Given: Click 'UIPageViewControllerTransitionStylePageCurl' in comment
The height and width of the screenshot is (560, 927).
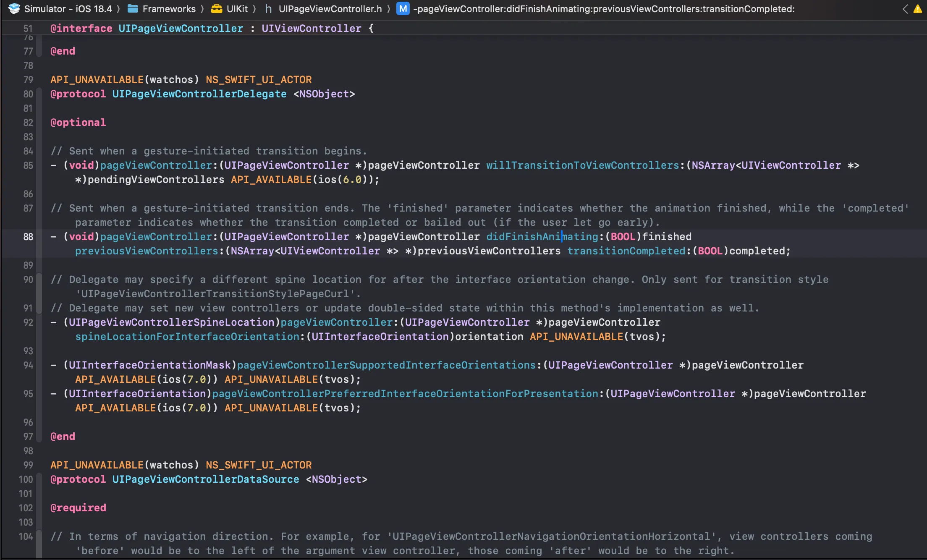Looking at the screenshot, I should (x=215, y=294).
